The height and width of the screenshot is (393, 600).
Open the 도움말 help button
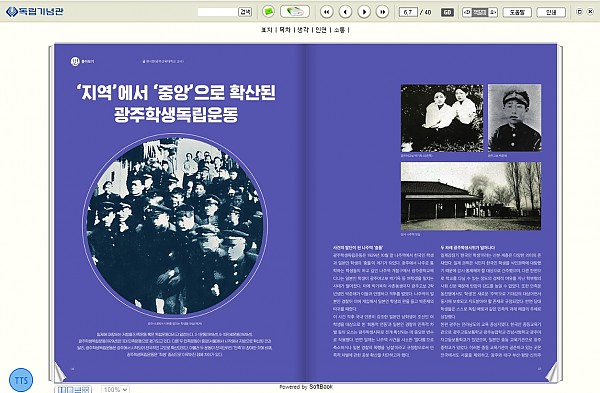[x=517, y=12]
